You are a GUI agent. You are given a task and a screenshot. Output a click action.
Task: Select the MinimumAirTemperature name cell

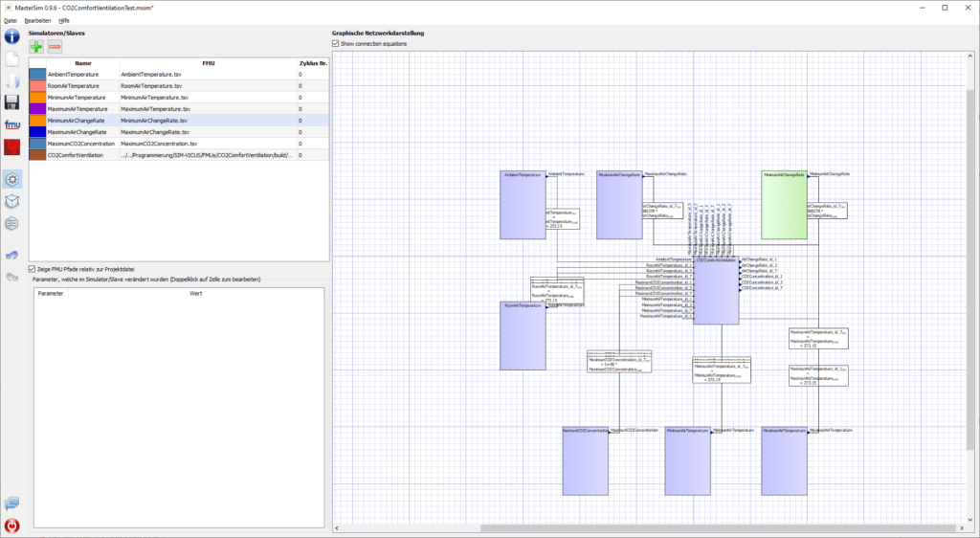(82, 98)
